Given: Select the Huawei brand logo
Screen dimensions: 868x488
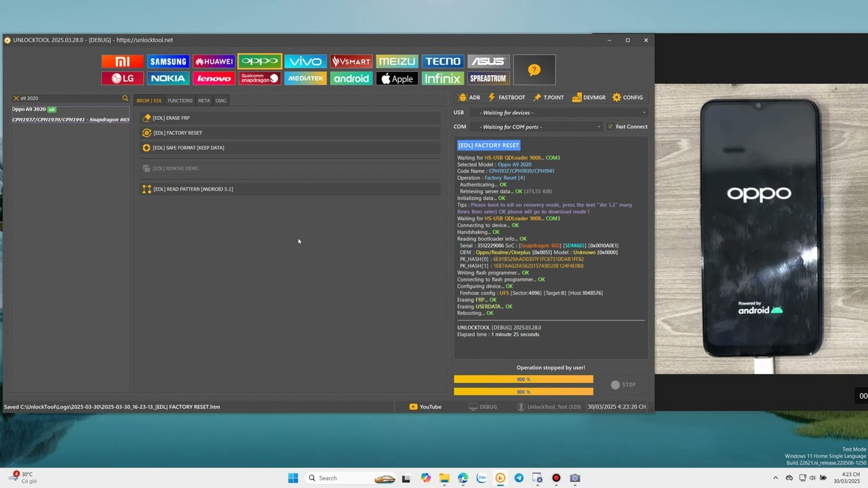Looking at the screenshot, I should coord(214,62).
